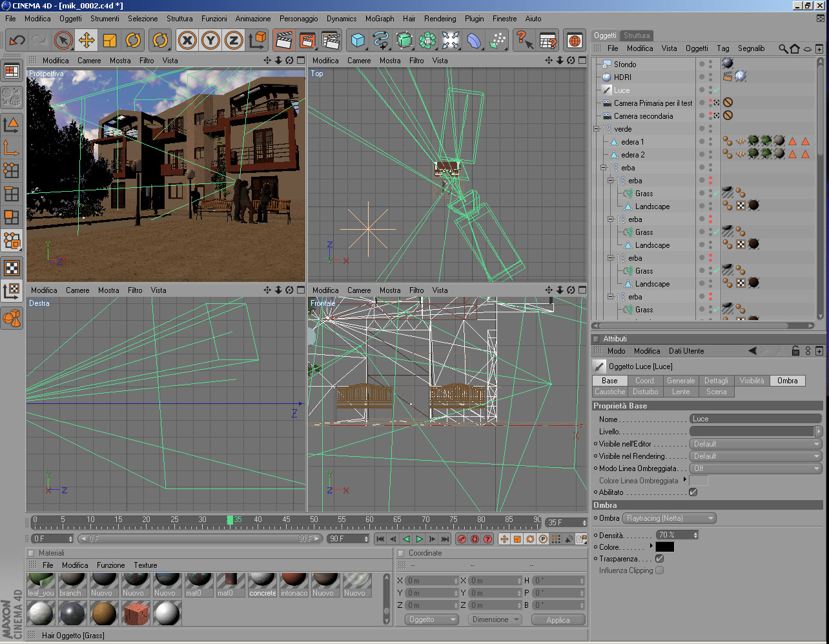Toggle the Z axis lock
This screenshot has height=644, width=829.
point(233,41)
